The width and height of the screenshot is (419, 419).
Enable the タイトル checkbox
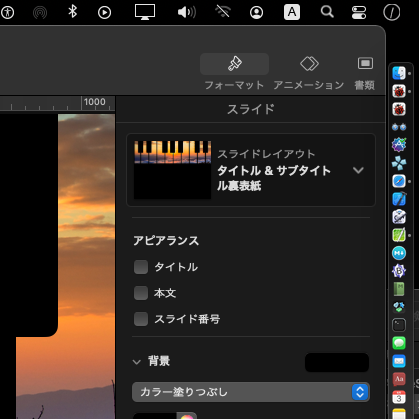141,267
